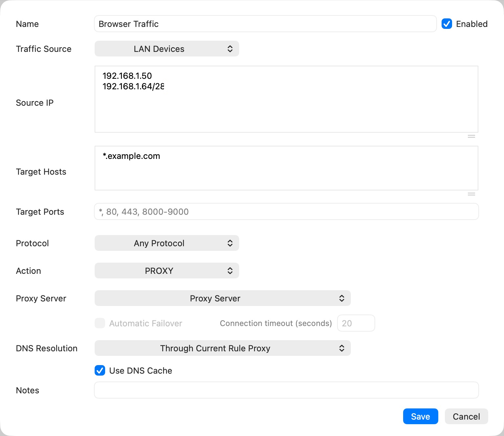Click the Name field containing Browser Traffic
Viewport: 504px width, 436px height.
265,24
